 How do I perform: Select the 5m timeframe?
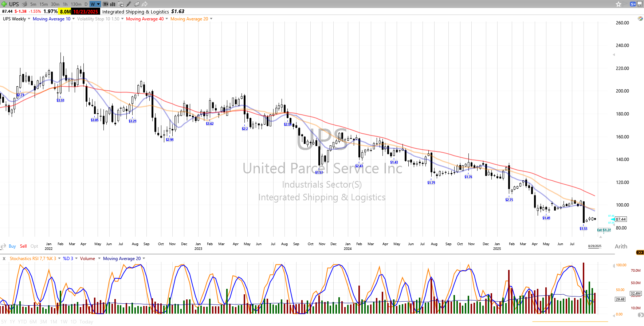click(33, 4)
